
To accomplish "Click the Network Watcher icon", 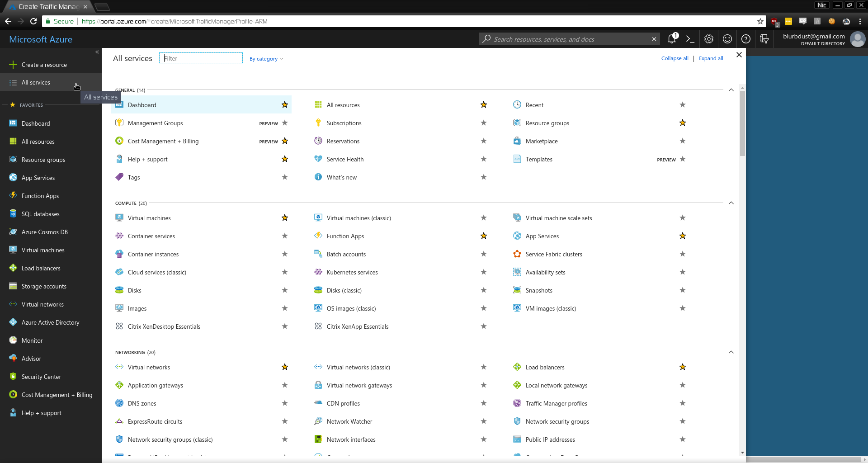I will (318, 421).
